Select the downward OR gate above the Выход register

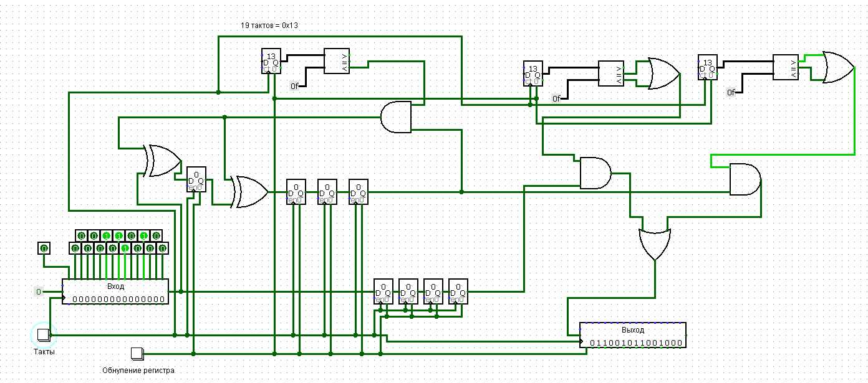coord(655,245)
